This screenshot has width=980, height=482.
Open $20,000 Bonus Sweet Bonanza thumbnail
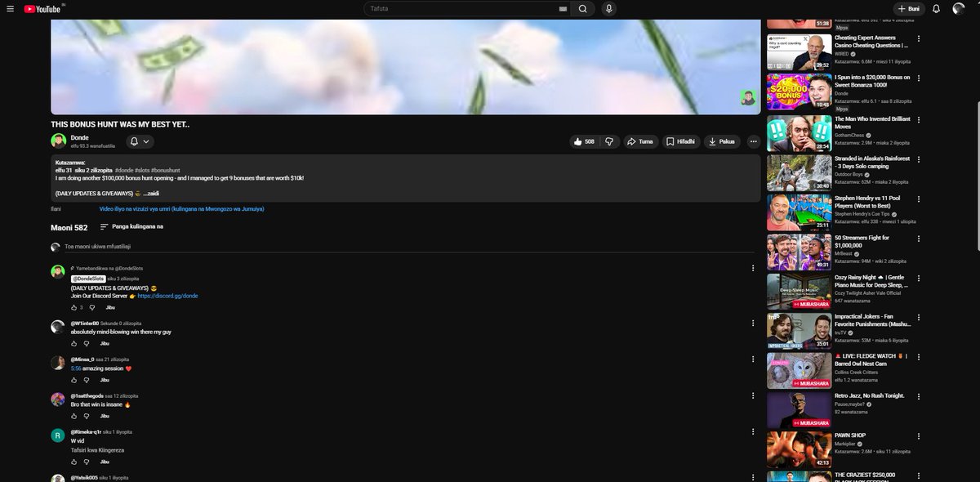click(x=799, y=91)
